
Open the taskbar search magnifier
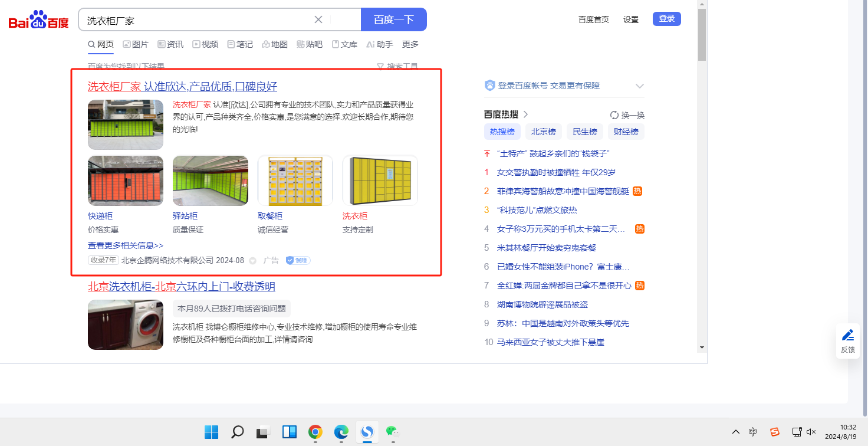coord(238,432)
